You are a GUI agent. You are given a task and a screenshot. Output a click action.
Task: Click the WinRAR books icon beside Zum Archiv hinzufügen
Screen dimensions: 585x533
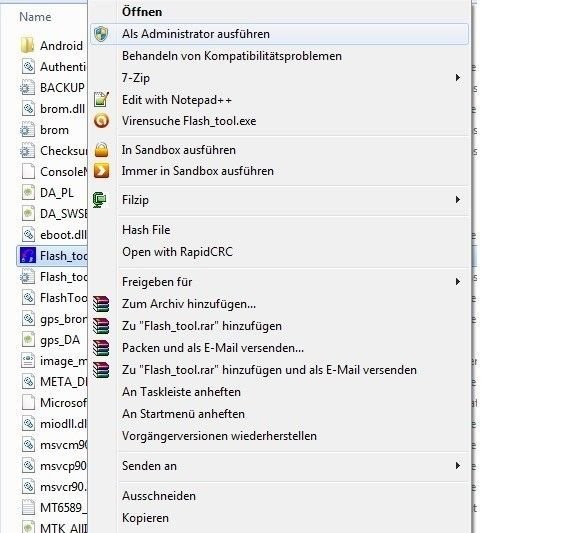[101, 304]
